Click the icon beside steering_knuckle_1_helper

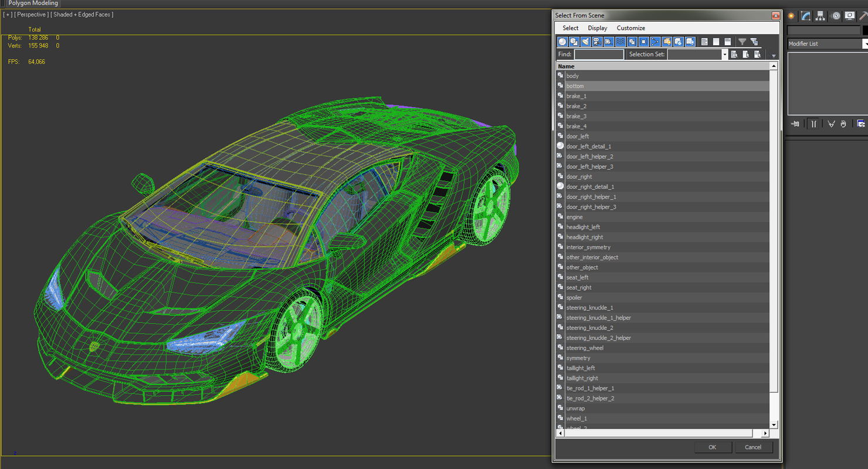coord(560,317)
